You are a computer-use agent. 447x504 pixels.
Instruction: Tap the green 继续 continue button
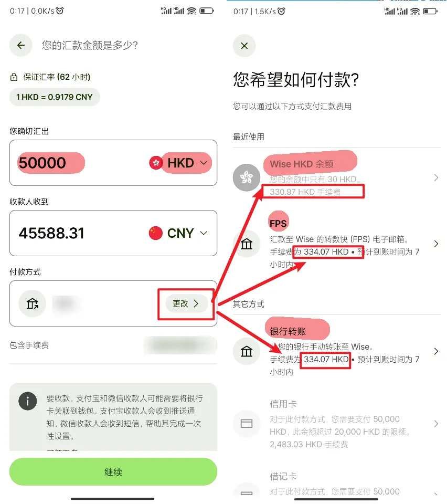(113, 472)
